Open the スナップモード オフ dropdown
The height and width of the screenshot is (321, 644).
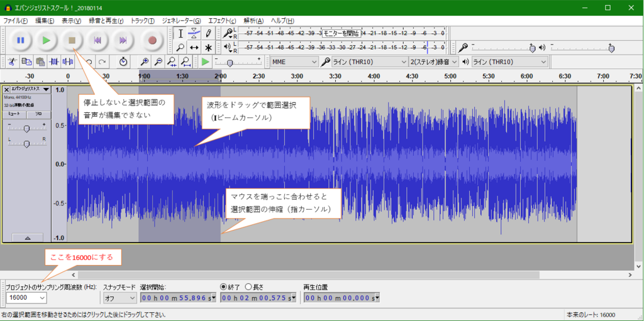(119, 298)
